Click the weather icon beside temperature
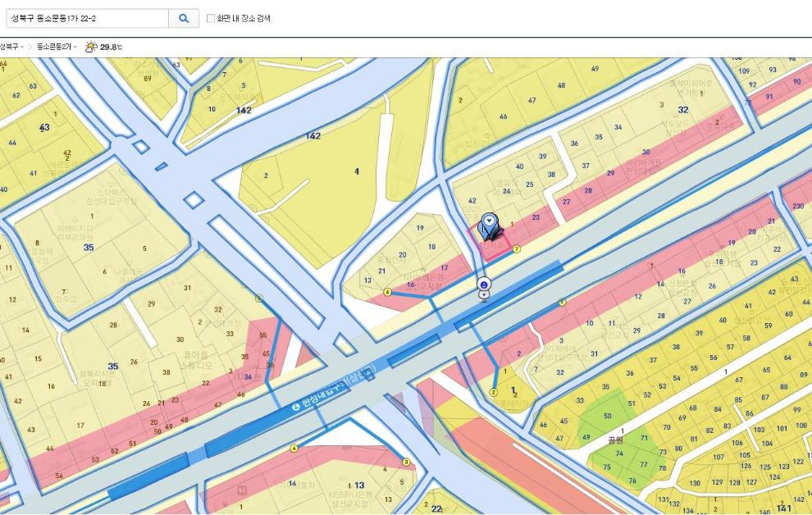The image size is (812, 515). click(x=91, y=48)
